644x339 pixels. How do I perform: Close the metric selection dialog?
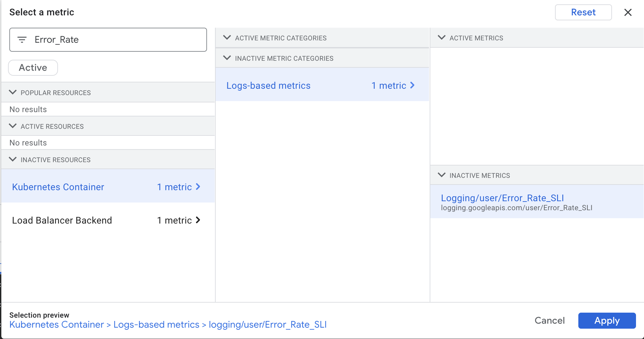tap(628, 12)
